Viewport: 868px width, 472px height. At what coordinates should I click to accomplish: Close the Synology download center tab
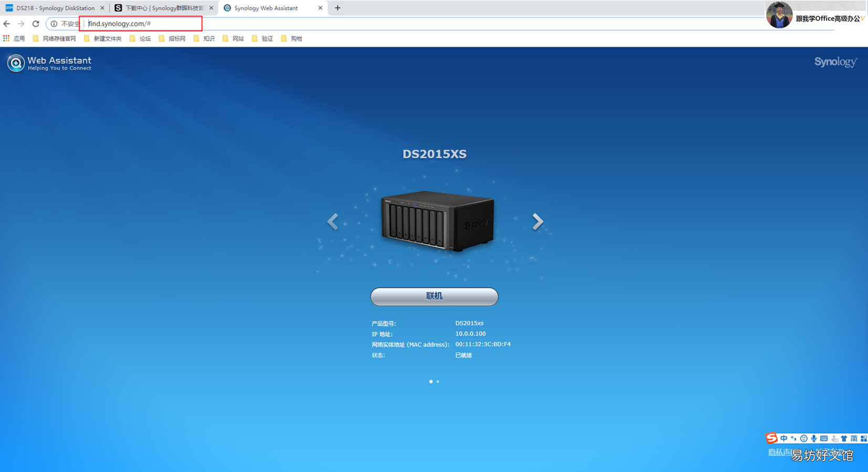pyautogui.click(x=211, y=8)
